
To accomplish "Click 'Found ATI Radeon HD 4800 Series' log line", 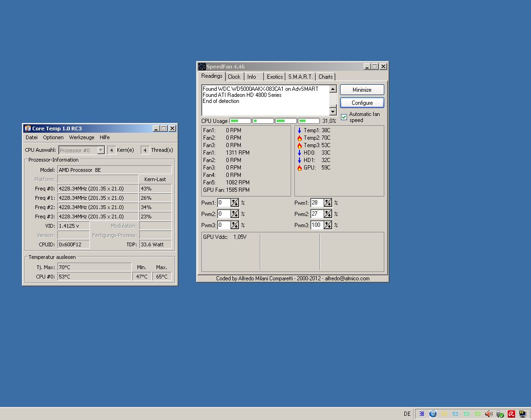I will click(x=242, y=95).
